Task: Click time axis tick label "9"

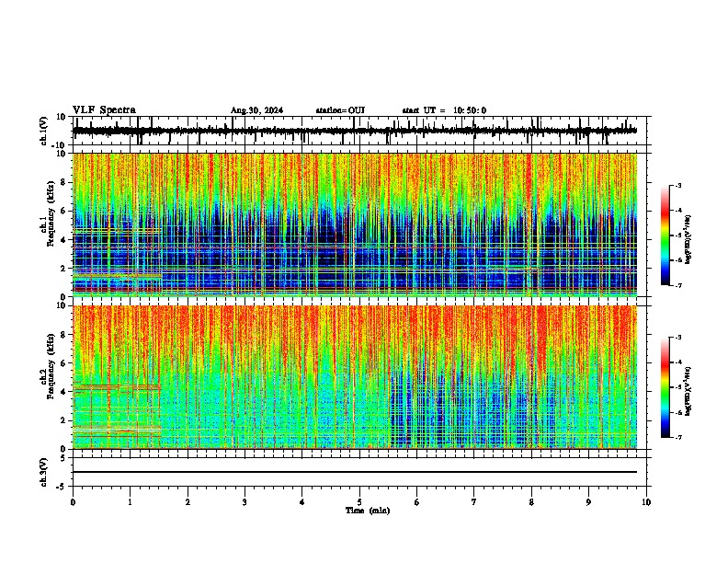Action: point(588,502)
